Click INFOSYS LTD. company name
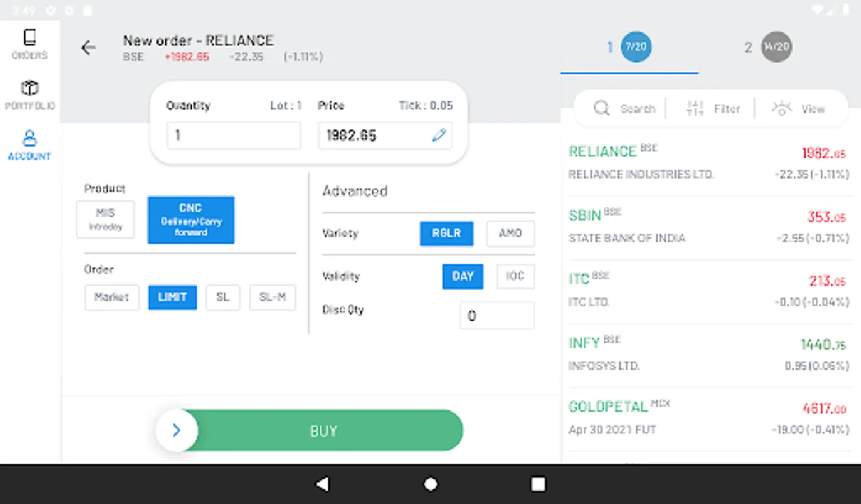Screen dimensions: 861x504 point(604,366)
